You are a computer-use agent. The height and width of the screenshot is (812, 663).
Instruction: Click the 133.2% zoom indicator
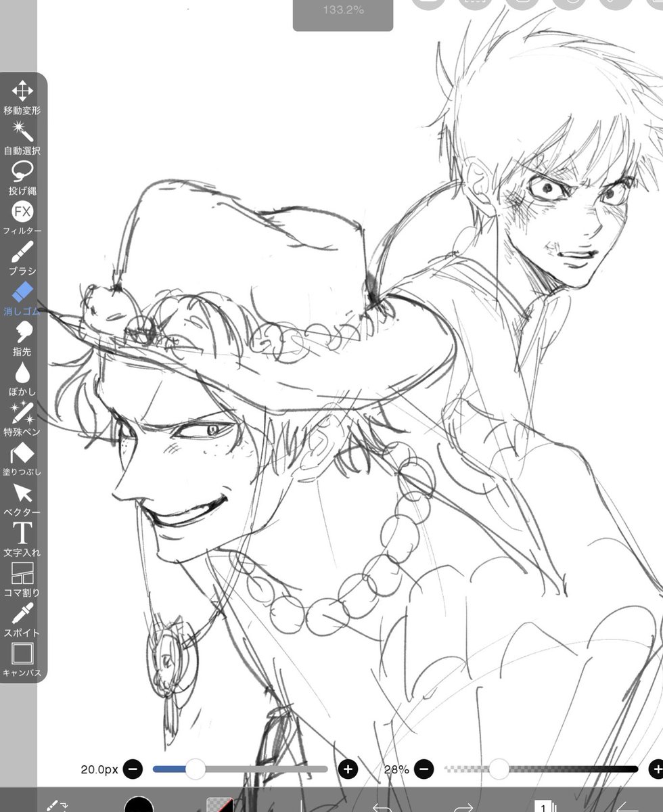[343, 12]
